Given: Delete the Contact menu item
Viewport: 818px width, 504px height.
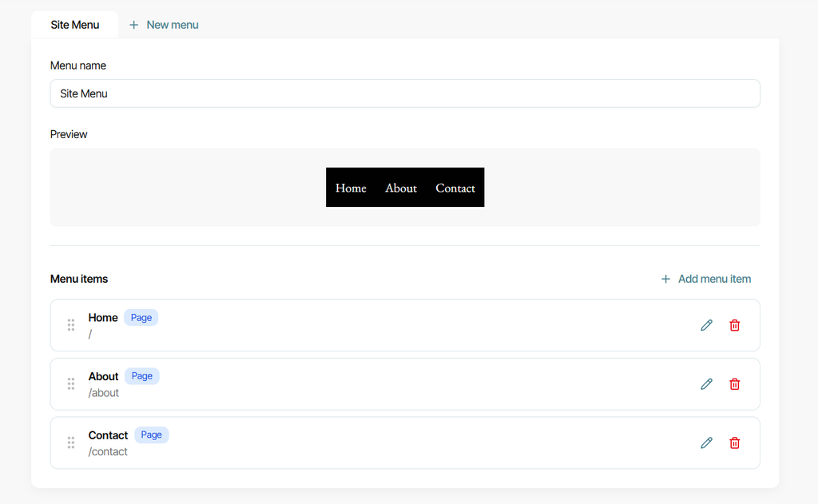Looking at the screenshot, I should pos(735,443).
